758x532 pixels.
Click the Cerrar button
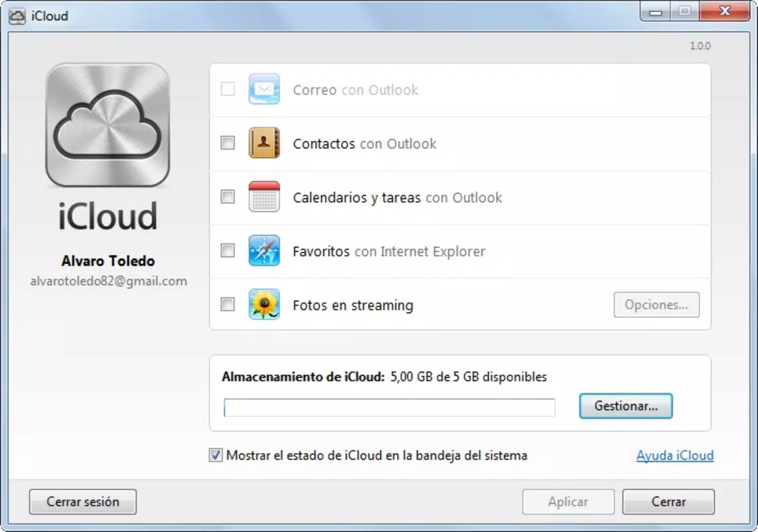click(668, 501)
